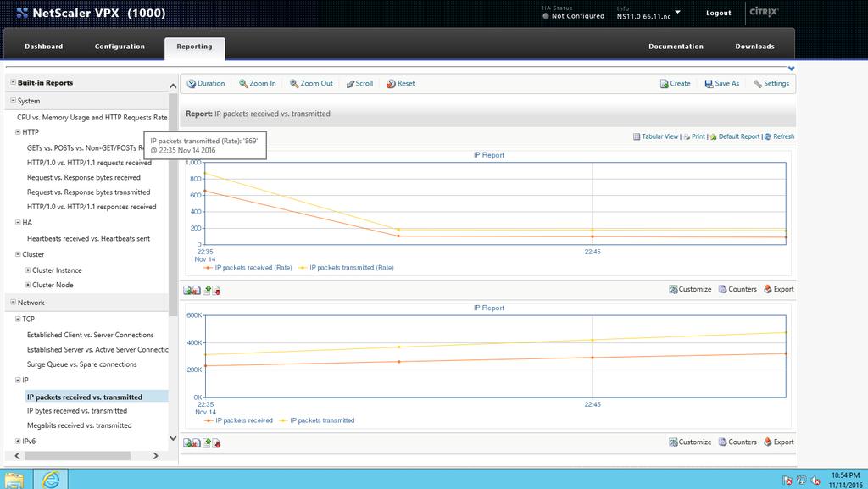Open Established Client vs. Server Connections report
The height and width of the screenshot is (489, 868).
[90, 335]
